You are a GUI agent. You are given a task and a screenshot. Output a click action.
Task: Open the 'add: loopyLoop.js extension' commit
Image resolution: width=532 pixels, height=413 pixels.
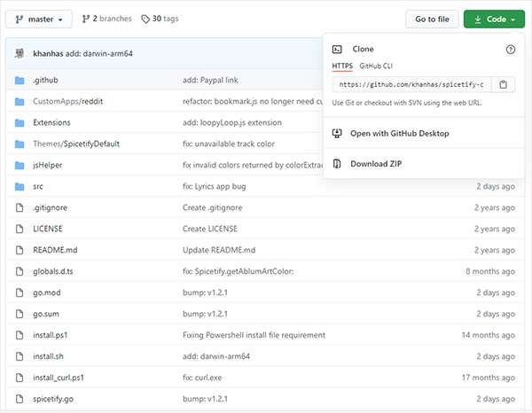(x=232, y=122)
